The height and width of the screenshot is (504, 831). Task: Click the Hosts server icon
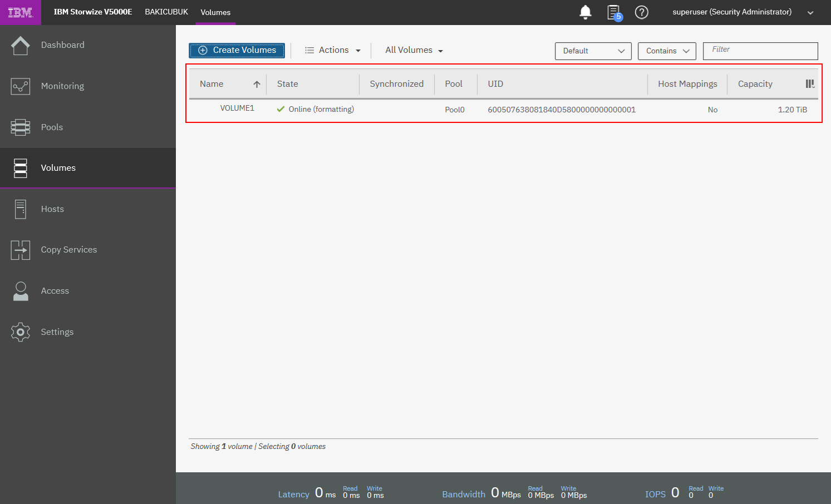[x=21, y=209]
